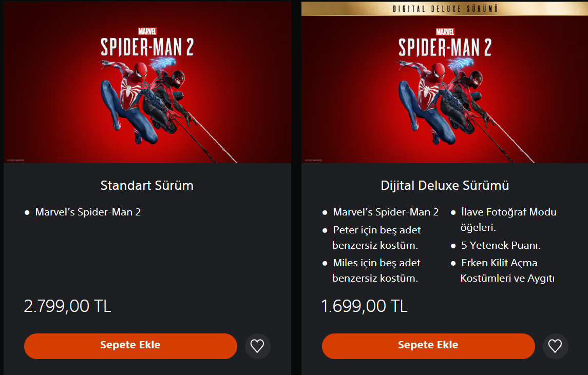
Task: Click Marvel's Spider-Man 2 item under Standart Sürüm
Action: coord(88,212)
